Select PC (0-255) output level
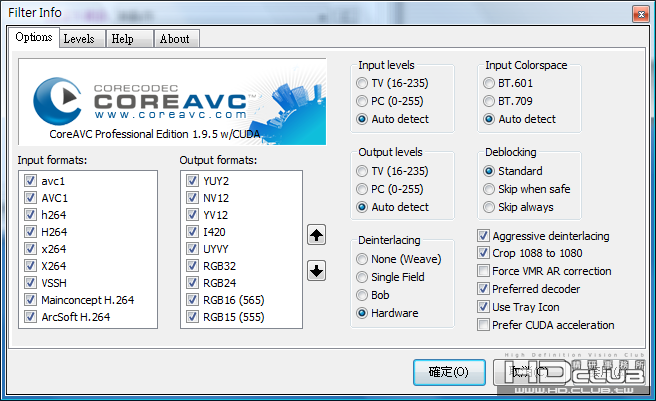This screenshot has height=401, width=656. pos(362,189)
